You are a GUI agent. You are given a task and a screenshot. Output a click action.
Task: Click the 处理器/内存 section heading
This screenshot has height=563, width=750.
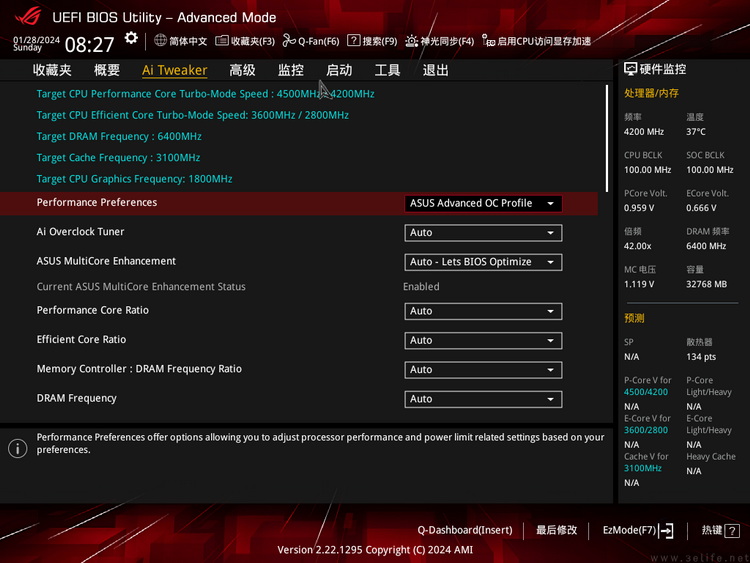(651, 93)
